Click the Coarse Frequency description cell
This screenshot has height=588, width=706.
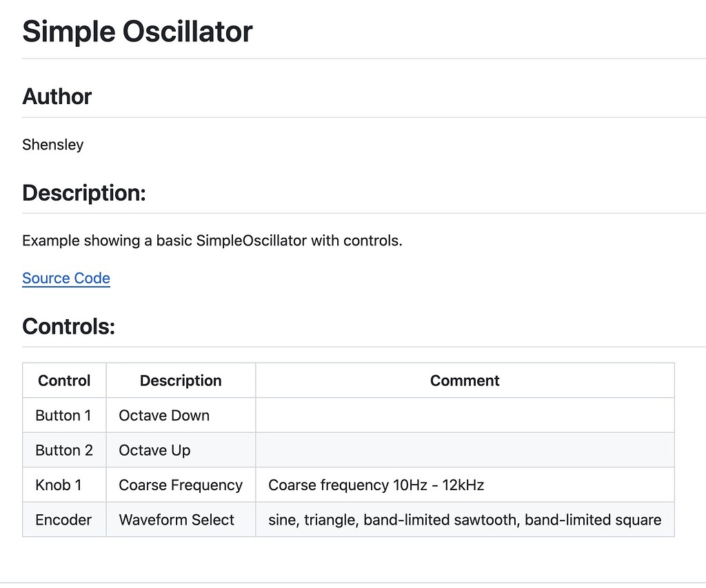coord(181,485)
